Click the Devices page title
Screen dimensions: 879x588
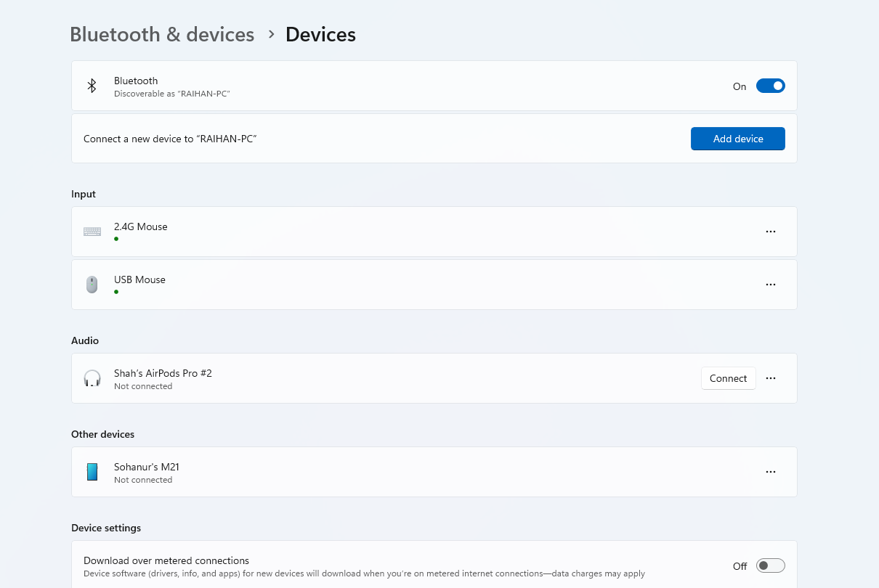click(320, 34)
